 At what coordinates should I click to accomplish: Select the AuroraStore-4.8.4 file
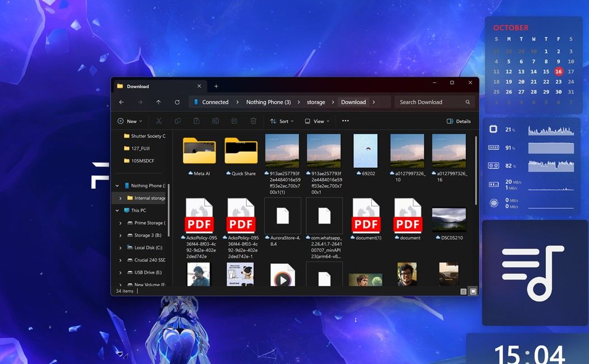[x=283, y=222]
